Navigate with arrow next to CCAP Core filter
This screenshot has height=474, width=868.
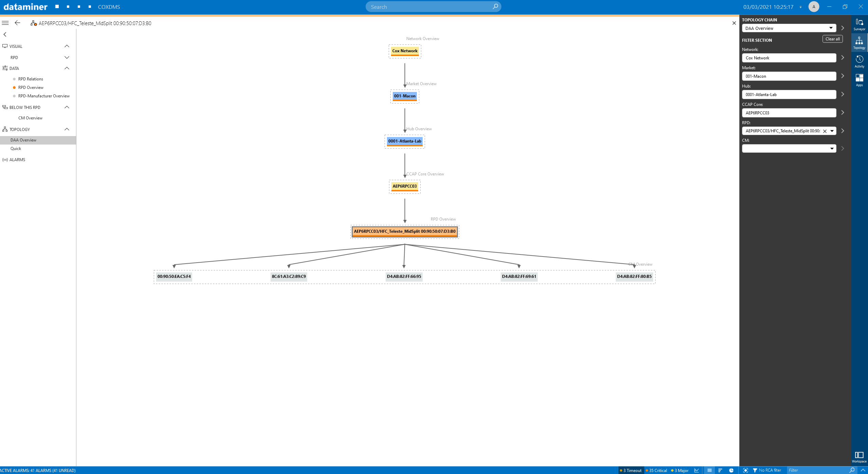(843, 113)
